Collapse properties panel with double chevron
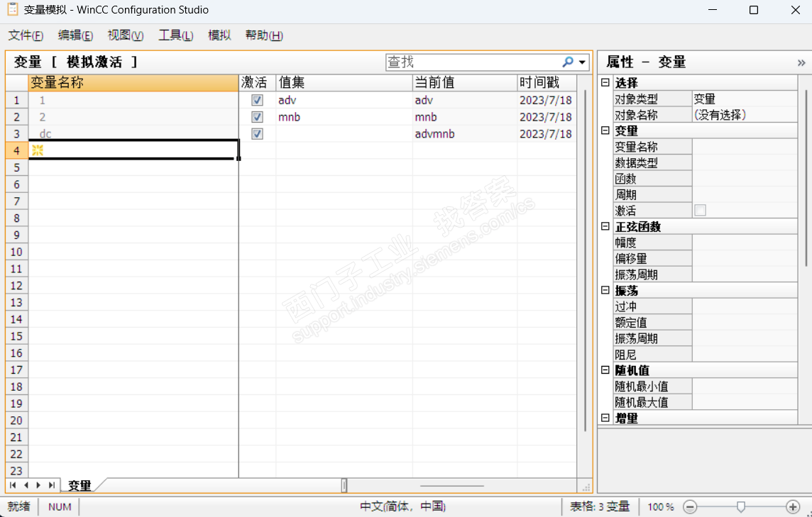This screenshot has height=517, width=812. pos(801,62)
